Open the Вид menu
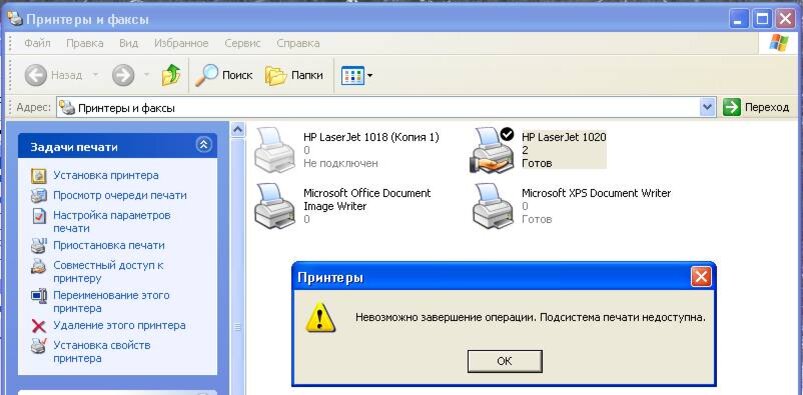Viewport: 803px width, 395px height. click(129, 44)
